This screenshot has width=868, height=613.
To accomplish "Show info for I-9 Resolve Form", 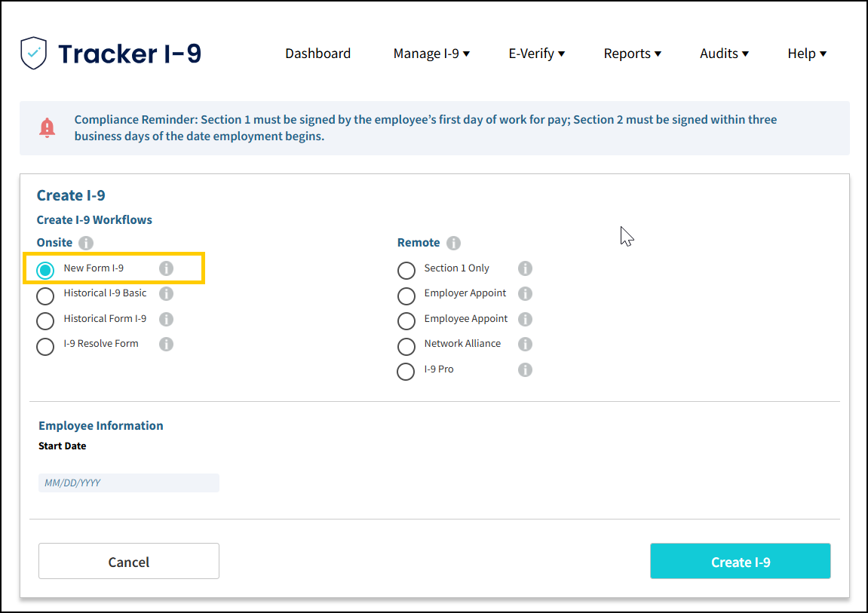I will tap(166, 344).
